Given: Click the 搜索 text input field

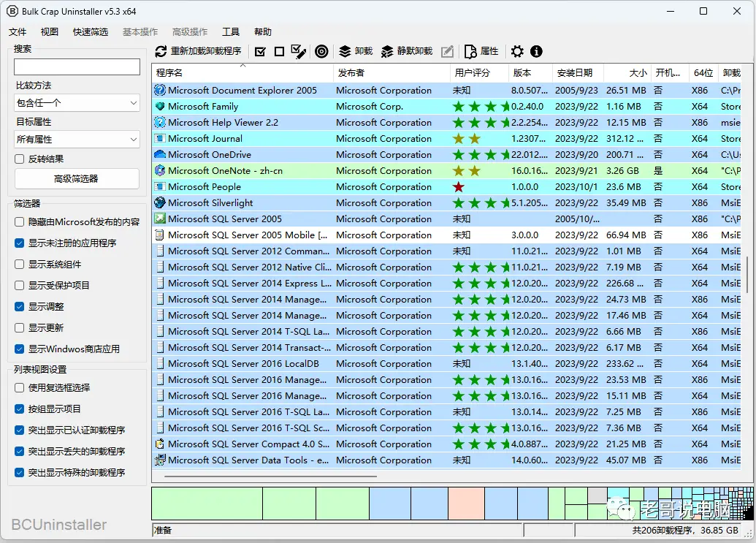Looking at the screenshot, I should (77, 67).
